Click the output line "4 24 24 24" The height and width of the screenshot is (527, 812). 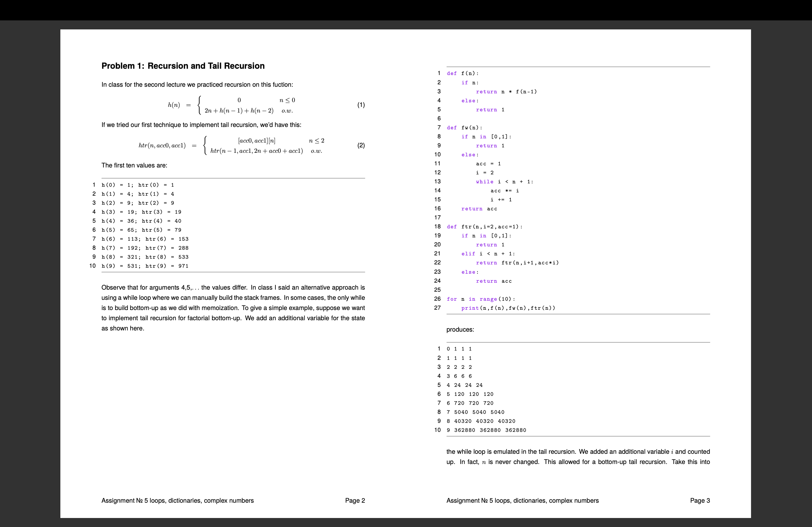click(x=465, y=385)
